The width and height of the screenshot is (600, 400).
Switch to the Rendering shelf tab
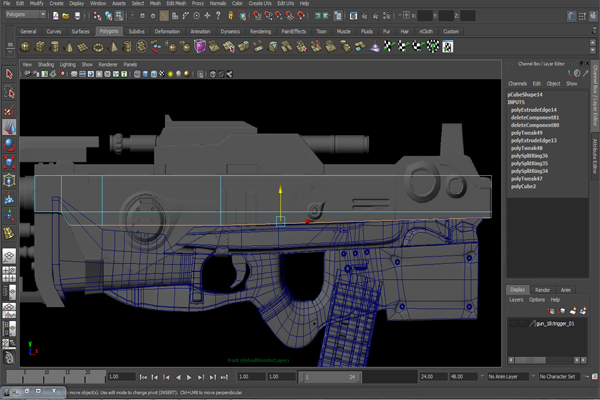[x=260, y=31]
